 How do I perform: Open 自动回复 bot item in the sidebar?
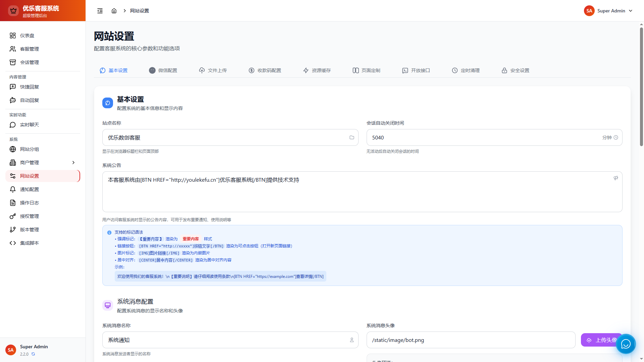pos(29,100)
